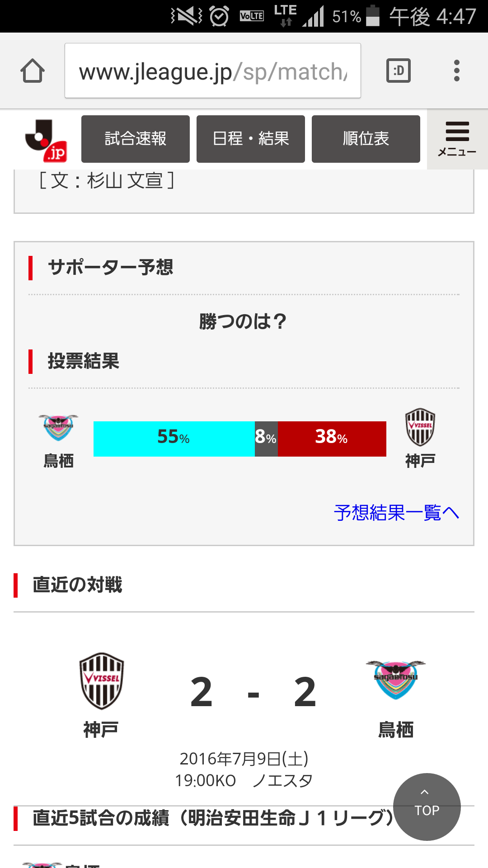Tap the Vissel Kobe crest in poll
Screen dimensions: 488x868
420,427
